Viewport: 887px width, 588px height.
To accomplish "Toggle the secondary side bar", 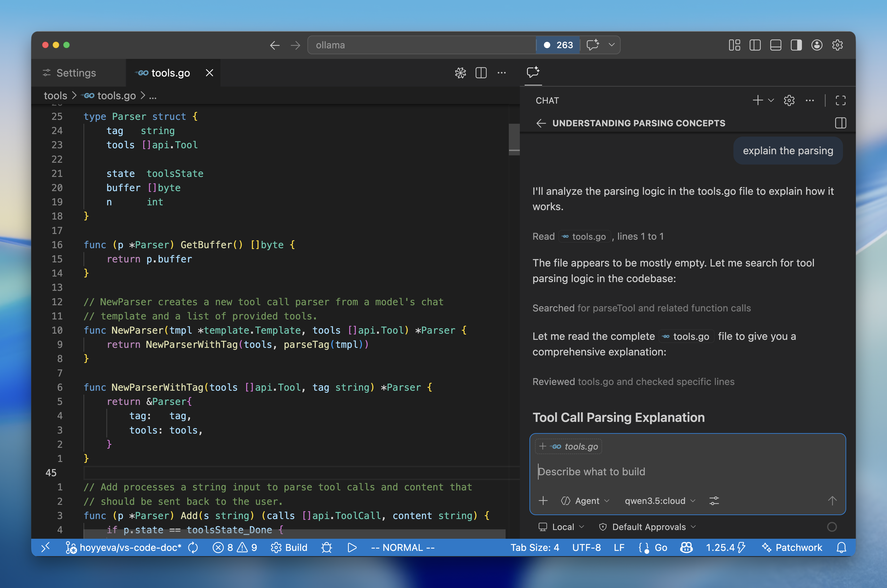I will click(x=797, y=45).
